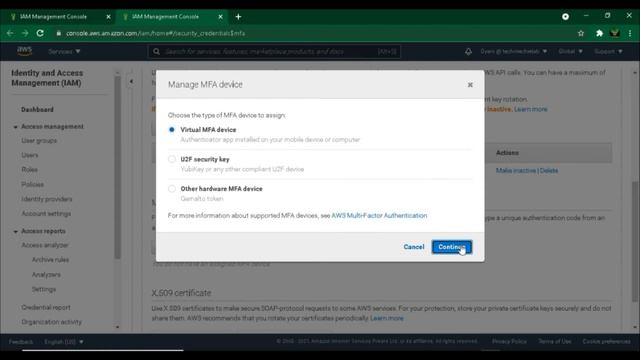Open Terms of Use in footer
This screenshot has width=640, height=360.
tap(555, 341)
